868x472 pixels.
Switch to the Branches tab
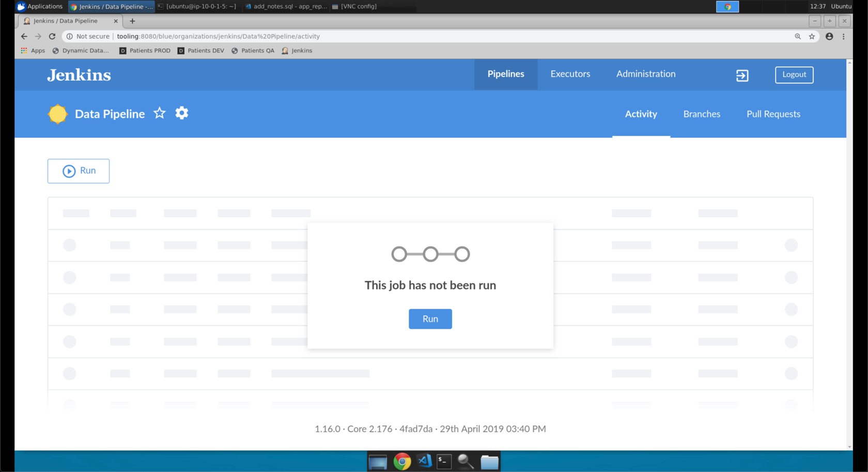[x=701, y=114]
